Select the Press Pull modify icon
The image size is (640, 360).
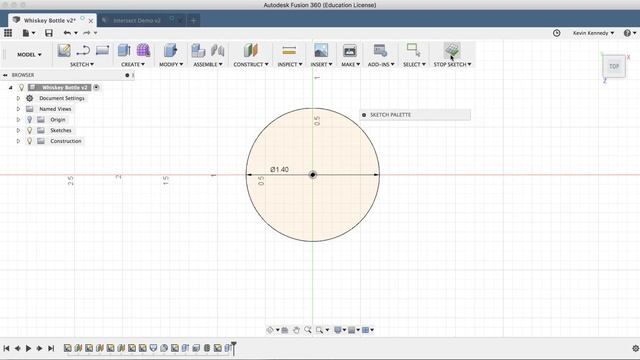(171, 51)
